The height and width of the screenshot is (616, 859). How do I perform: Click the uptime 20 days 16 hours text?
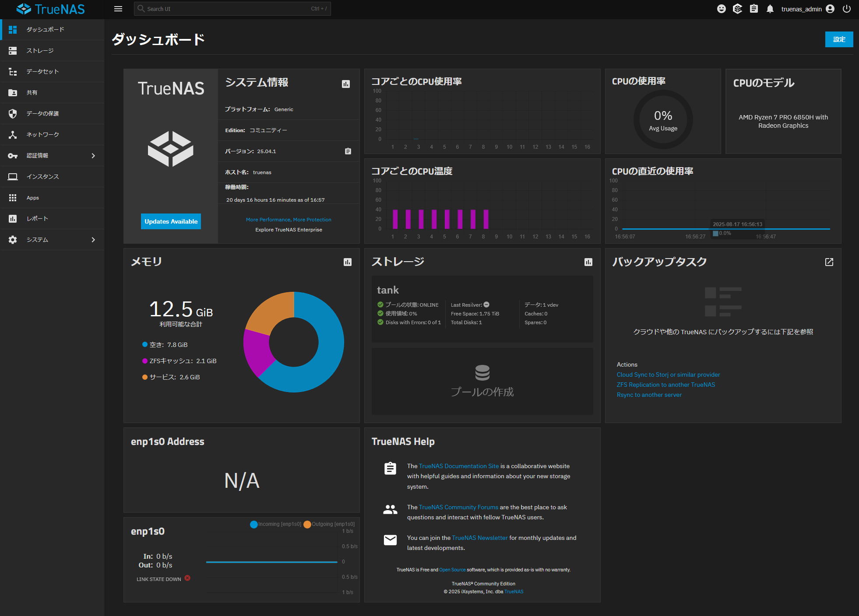pyautogui.click(x=275, y=200)
